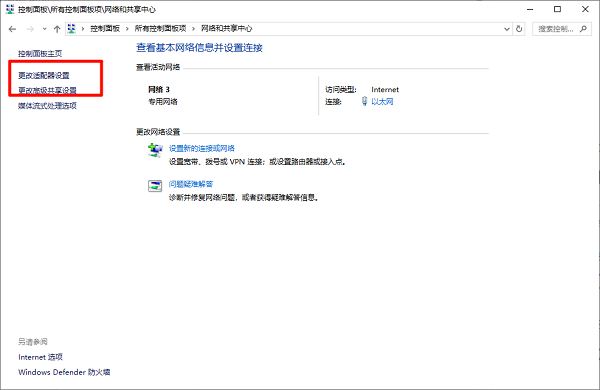Open 更改高级共享设置

(47, 90)
